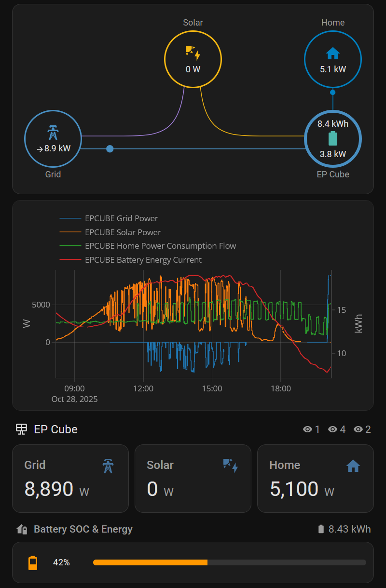Hide EPCUBE Home Power Consumption Flow series

point(148,246)
